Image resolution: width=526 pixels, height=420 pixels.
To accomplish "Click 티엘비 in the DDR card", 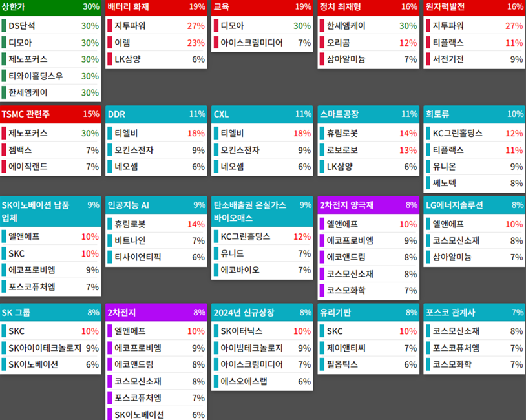I will tap(156, 133).
